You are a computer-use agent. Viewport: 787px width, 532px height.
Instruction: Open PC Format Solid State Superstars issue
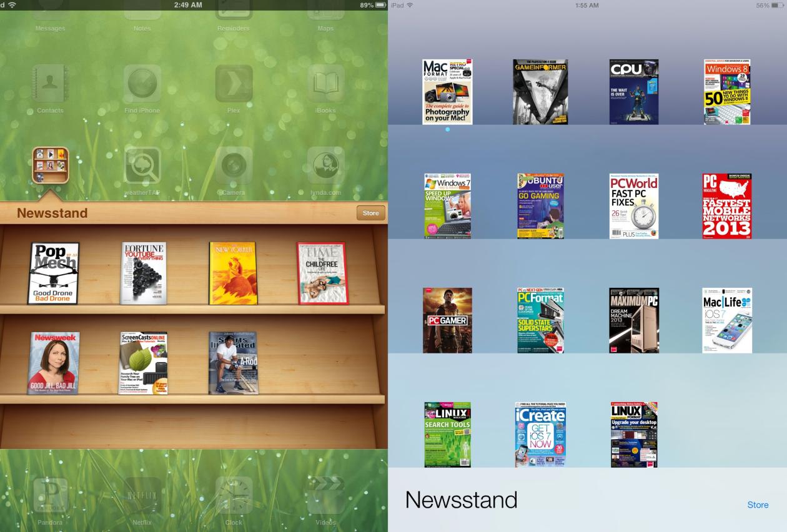(540, 320)
